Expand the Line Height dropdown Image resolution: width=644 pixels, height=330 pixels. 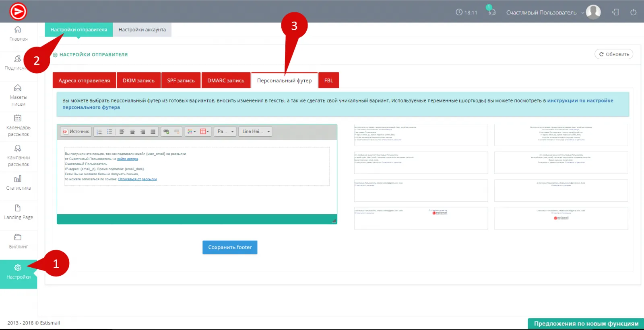(256, 132)
